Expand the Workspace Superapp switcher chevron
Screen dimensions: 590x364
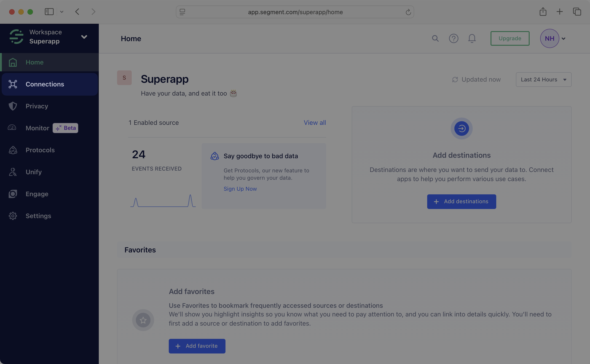(84, 37)
